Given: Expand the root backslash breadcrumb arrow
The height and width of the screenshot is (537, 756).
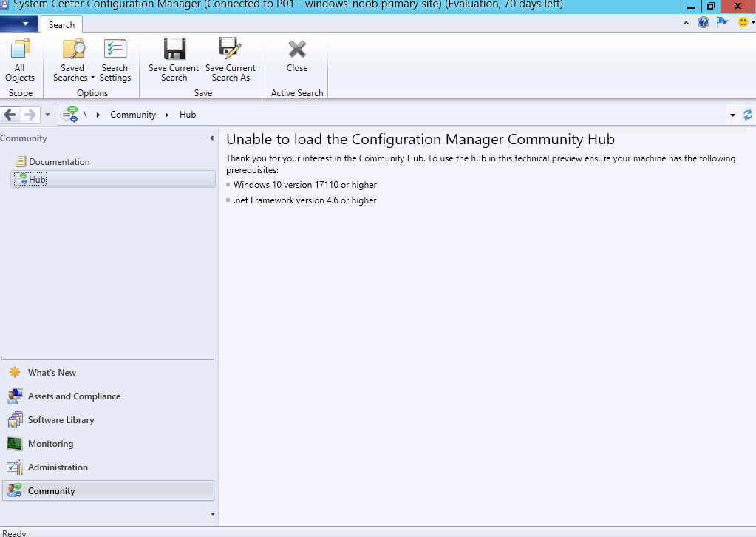Looking at the screenshot, I should pyautogui.click(x=98, y=115).
